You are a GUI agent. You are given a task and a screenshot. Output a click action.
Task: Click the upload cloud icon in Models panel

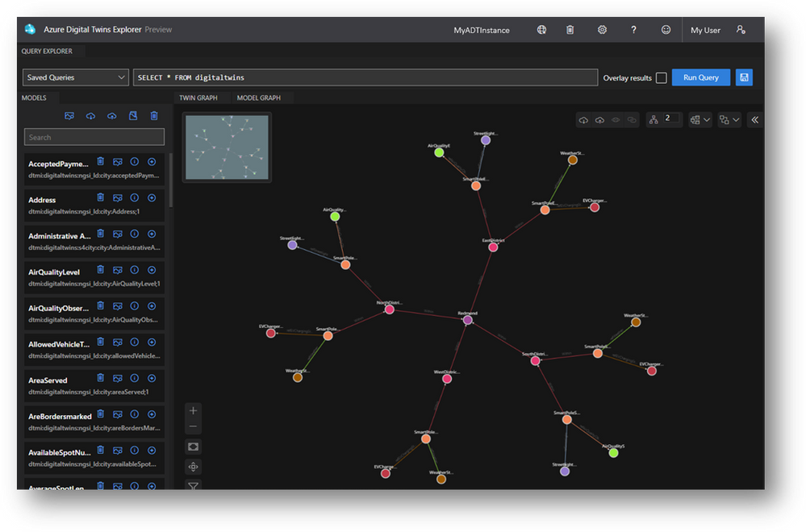coord(111,116)
